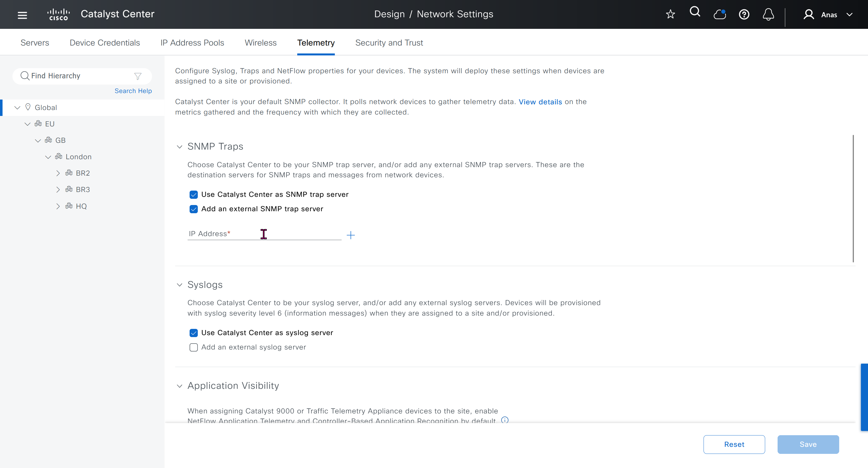Screen dimensions: 868x468
Task: Switch to the Security and Trust tab
Action: point(389,43)
